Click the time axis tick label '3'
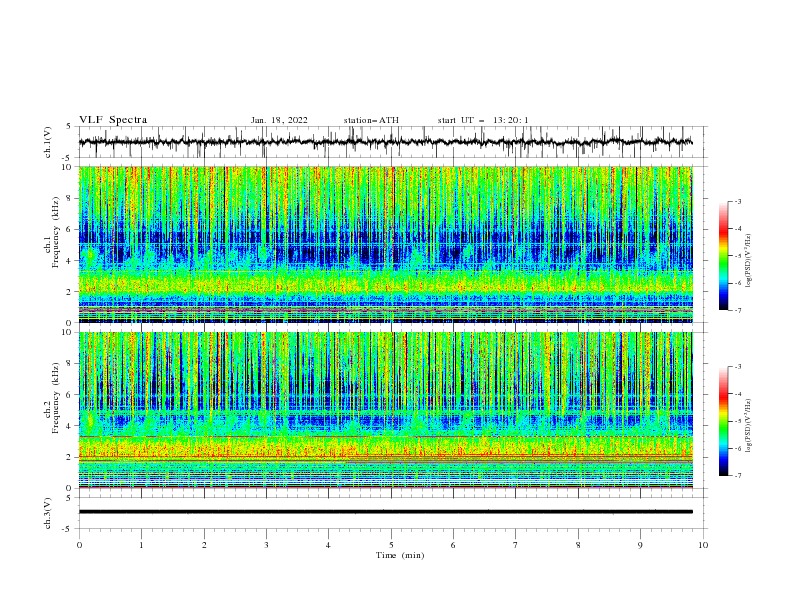This screenshot has height=612, width=792. 266,545
